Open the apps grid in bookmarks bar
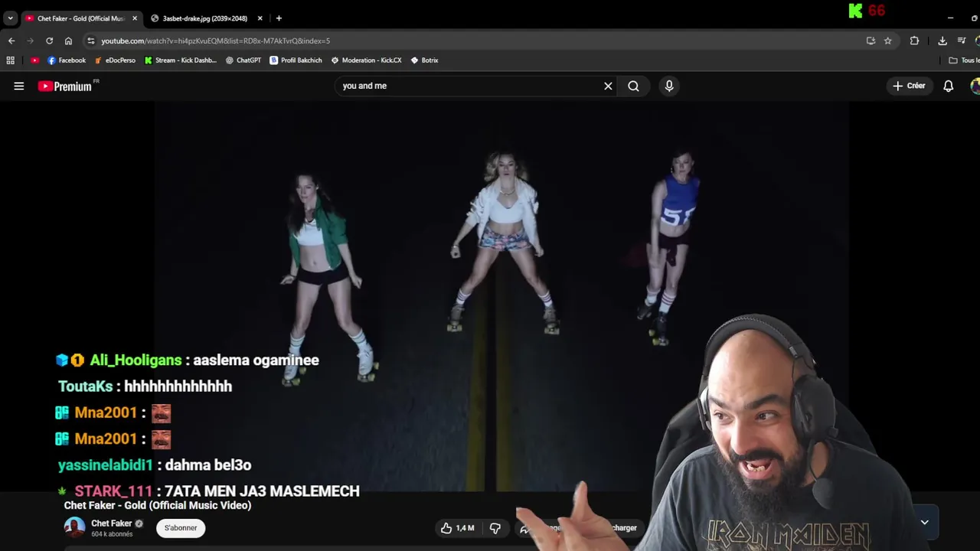 [x=10, y=60]
